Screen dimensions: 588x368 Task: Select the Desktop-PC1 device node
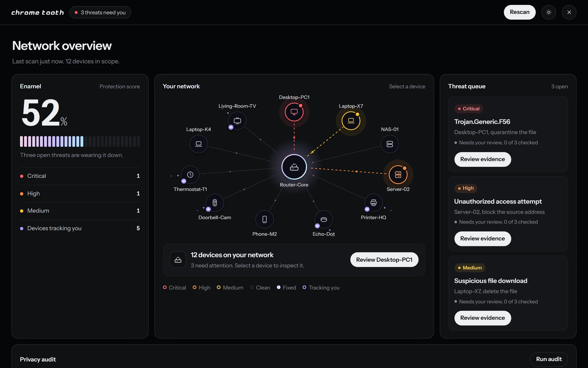click(294, 112)
